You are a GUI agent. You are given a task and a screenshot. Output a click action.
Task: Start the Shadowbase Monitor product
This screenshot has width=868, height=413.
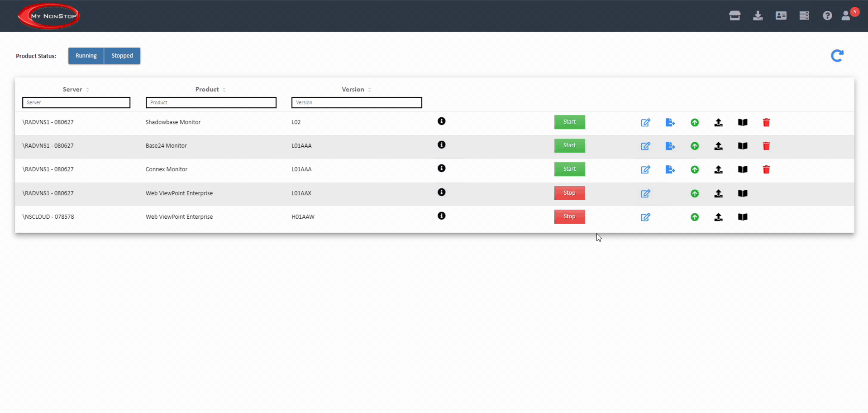pyautogui.click(x=569, y=122)
